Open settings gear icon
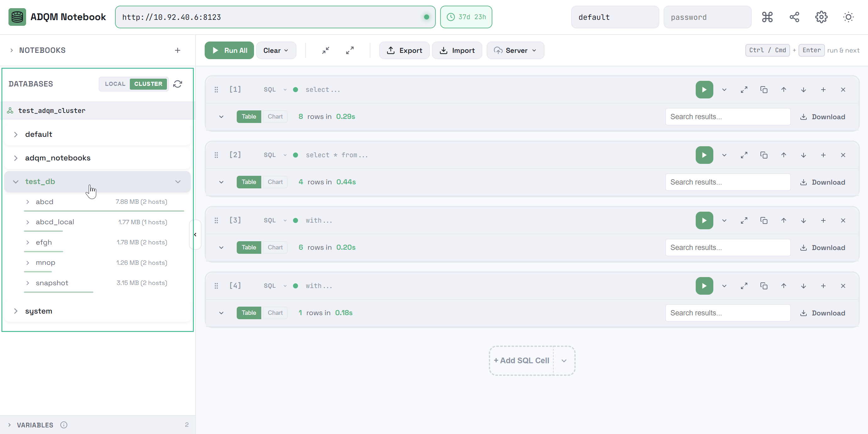This screenshot has height=434, width=868. (821, 17)
